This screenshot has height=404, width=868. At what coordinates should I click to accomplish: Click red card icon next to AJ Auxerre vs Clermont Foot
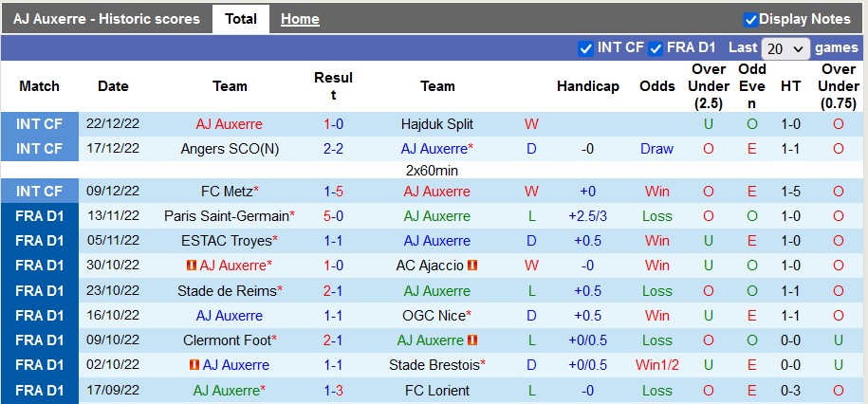(472, 340)
